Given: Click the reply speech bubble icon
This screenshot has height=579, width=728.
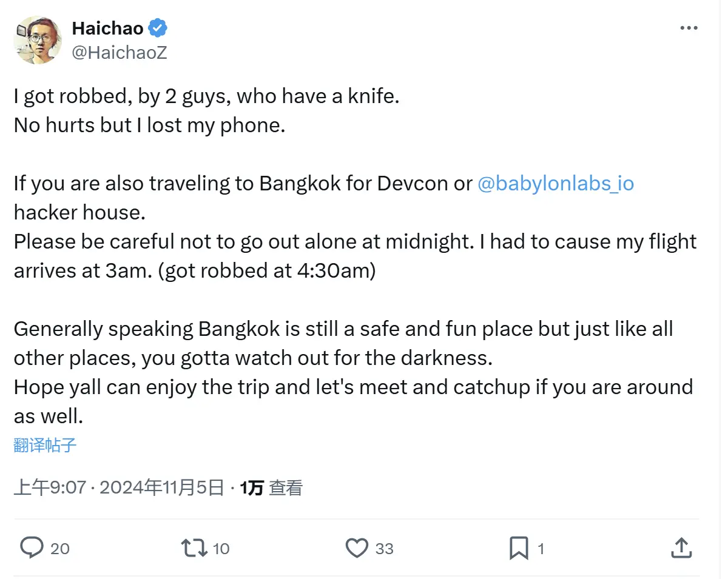Looking at the screenshot, I should tap(33, 547).
